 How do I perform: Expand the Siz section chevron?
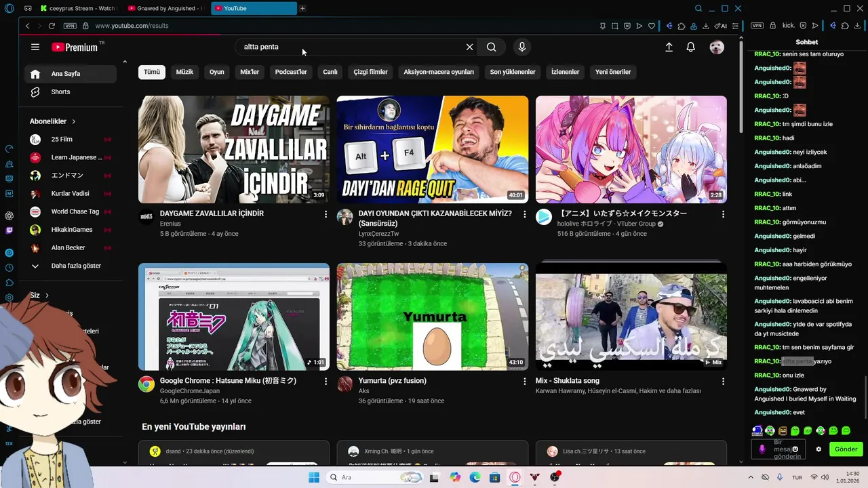tap(47, 296)
